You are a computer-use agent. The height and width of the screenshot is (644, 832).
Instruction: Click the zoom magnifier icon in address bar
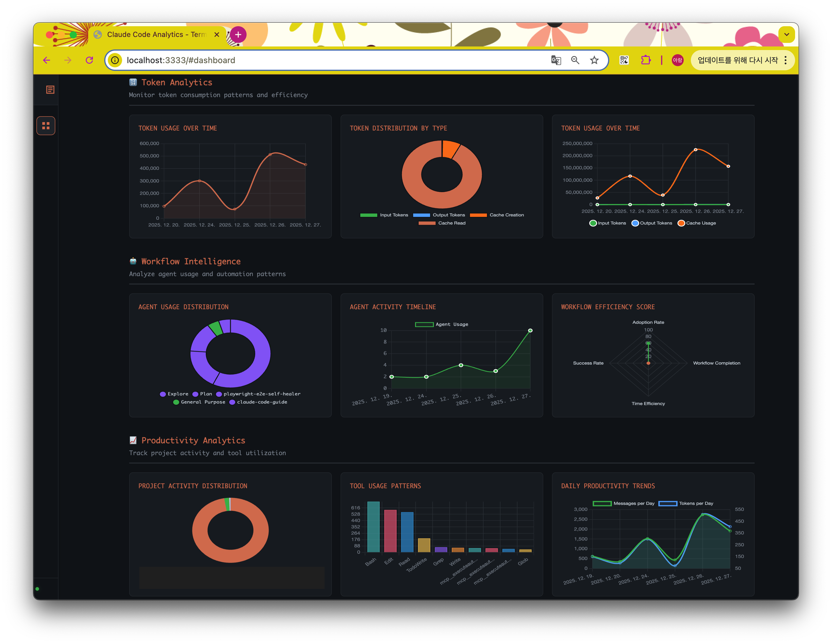pos(575,60)
